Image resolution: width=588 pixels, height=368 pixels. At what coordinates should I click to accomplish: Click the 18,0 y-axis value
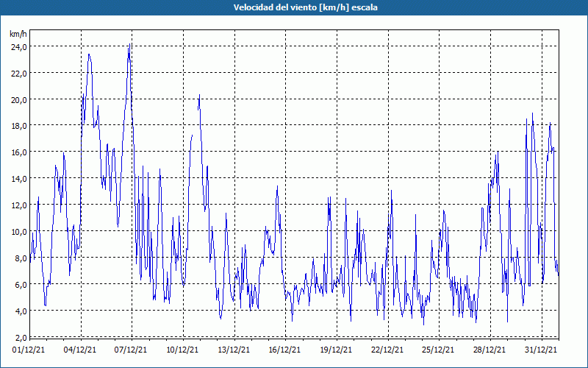tap(19, 126)
